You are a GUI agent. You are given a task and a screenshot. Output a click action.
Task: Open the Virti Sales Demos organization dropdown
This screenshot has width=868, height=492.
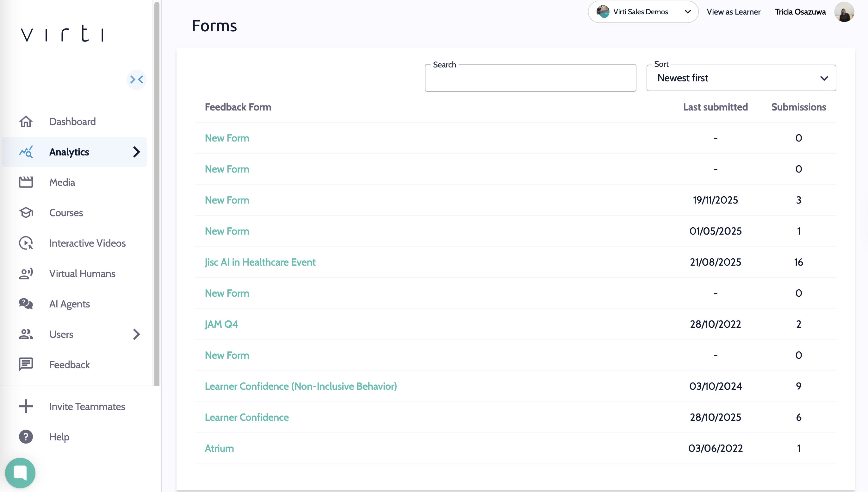[643, 12]
